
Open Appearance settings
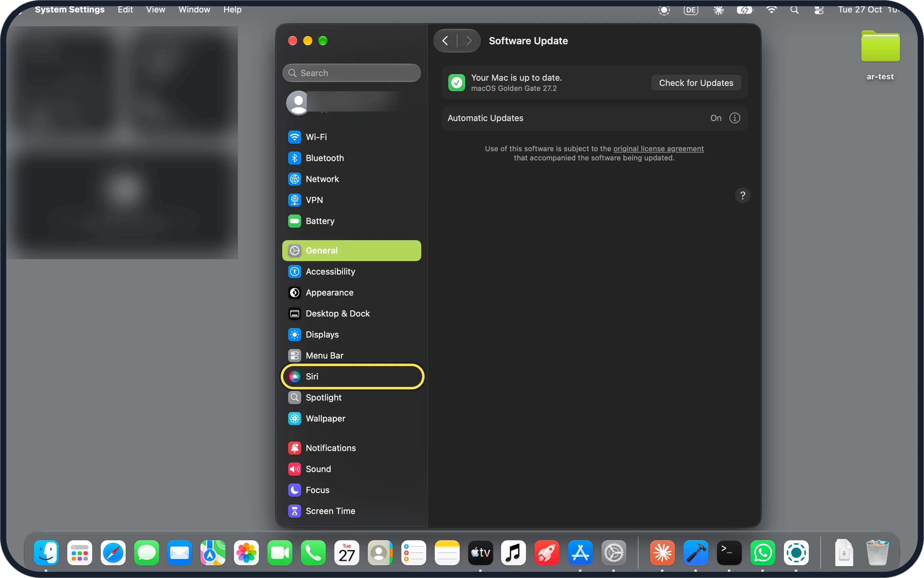tap(351, 292)
